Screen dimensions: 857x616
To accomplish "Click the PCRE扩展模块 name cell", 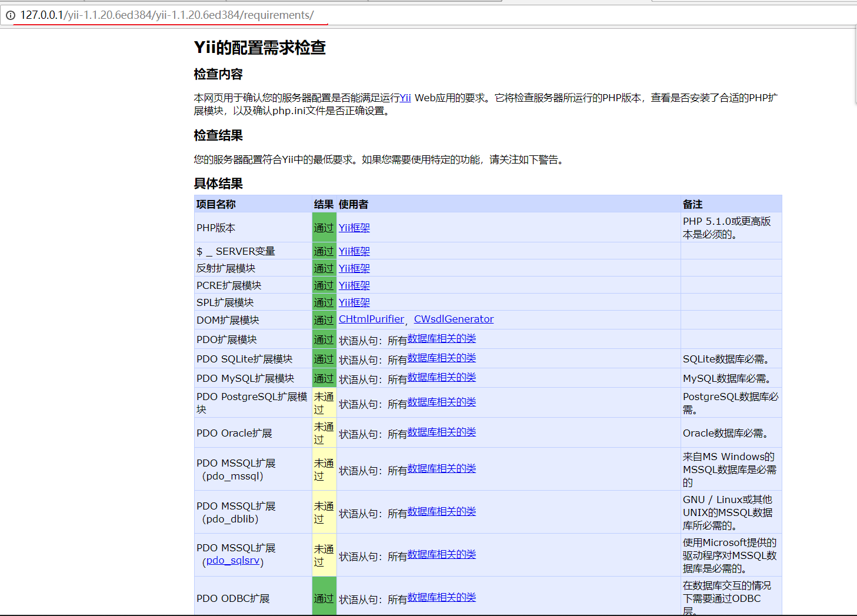I will pos(253,285).
